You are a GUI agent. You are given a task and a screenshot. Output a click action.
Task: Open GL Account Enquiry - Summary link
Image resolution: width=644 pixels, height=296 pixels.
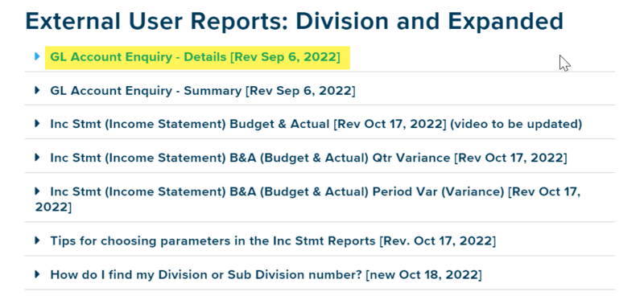click(x=203, y=91)
